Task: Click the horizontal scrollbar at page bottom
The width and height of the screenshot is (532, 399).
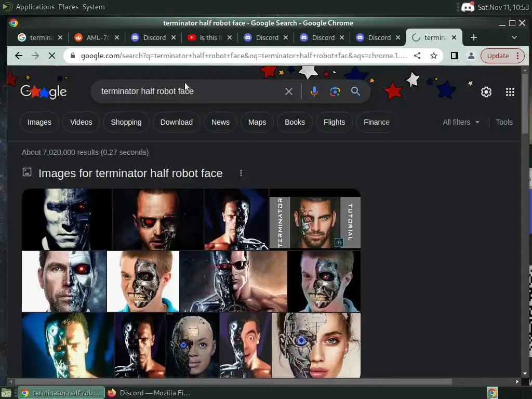Action: click(x=232, y=382)
